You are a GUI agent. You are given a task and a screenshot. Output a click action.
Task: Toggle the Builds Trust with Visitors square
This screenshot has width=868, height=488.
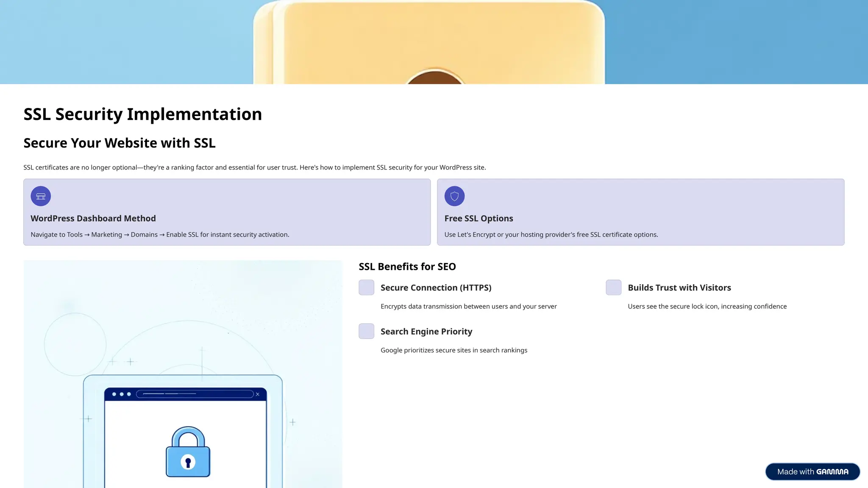(x=613, y=288)
